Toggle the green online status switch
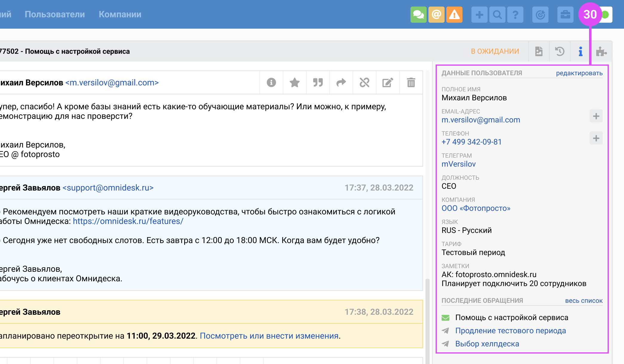 605,15
